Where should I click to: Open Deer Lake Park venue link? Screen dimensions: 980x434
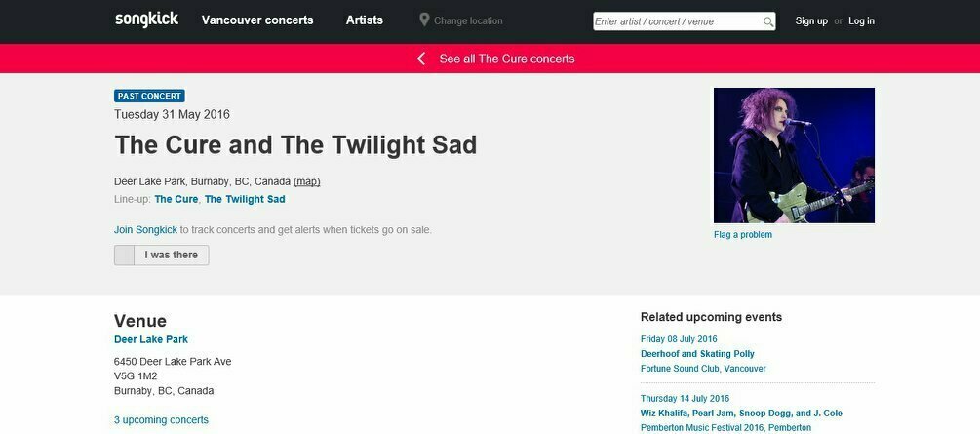coord(150,339)
